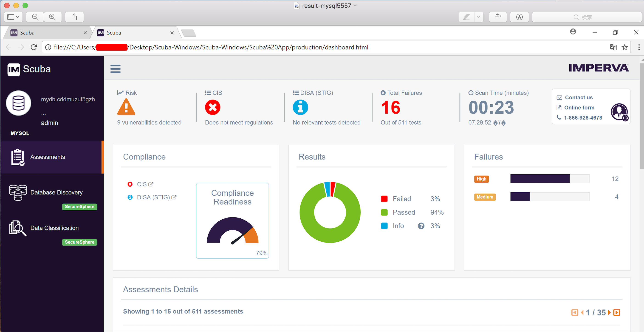Open the browser three-dot menu
This screenshot has height=332, width=644.
point(639,47)
